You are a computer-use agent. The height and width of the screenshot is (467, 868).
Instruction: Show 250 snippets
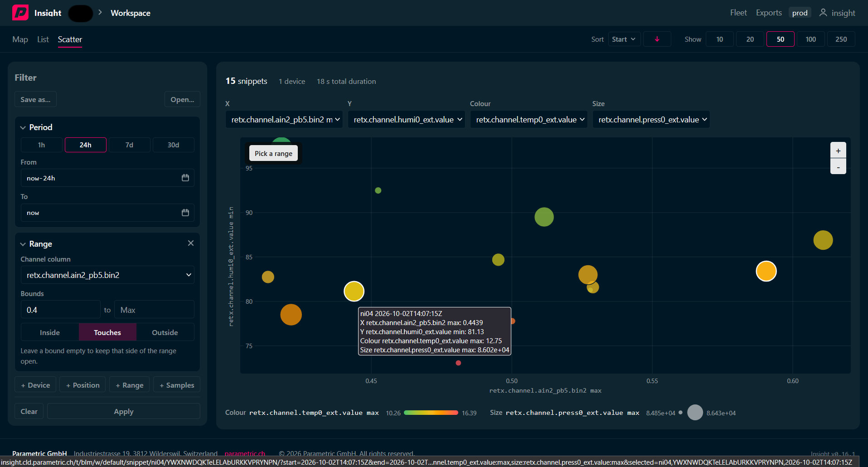click(x=841, y=39)
